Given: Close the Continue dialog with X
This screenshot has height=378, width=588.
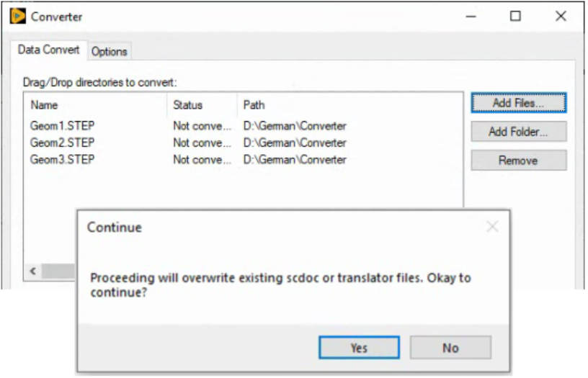Looking at the screenshot, I should click(492, 227).
